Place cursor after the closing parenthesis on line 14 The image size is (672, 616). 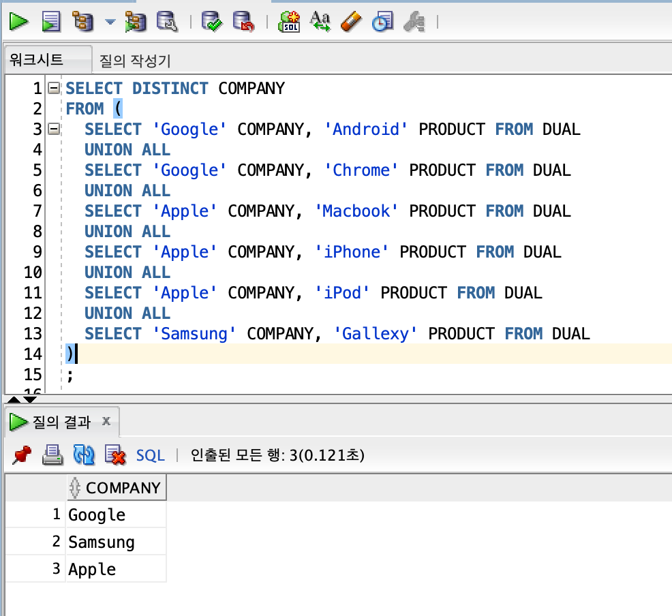coord(76,354)
